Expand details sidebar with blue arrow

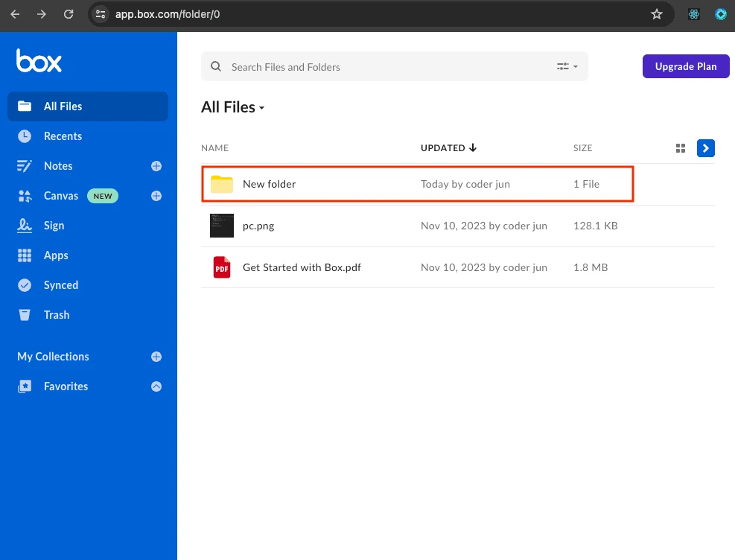click(x=705, y=148)
